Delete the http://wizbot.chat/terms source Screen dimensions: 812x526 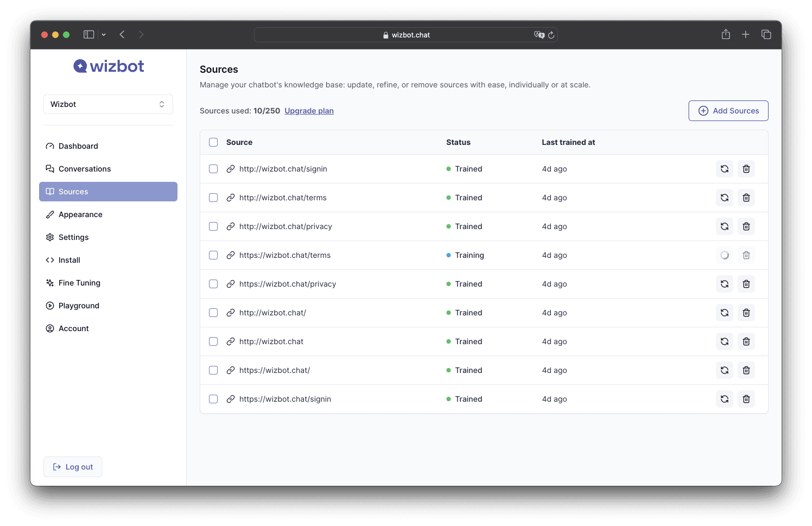[746, 198]
